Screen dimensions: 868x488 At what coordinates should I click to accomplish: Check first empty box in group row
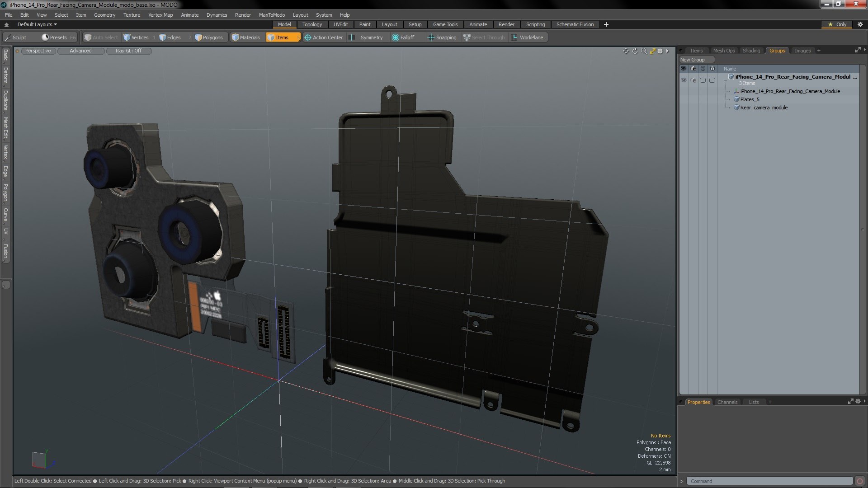click(x=703, y=80)
